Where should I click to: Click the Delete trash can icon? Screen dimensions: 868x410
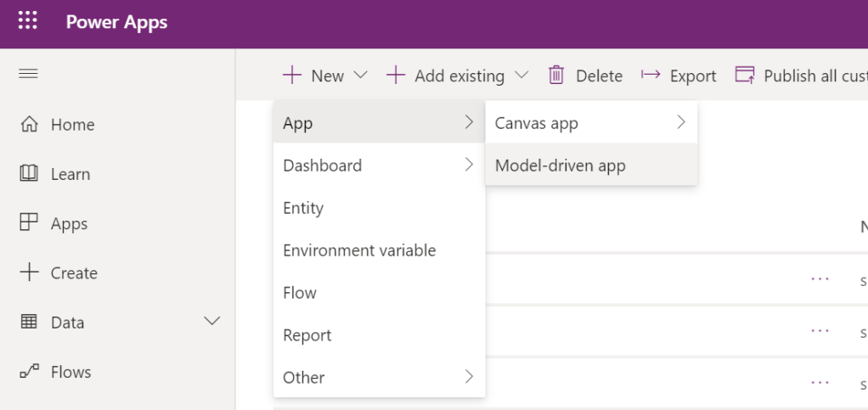(556, 76)
